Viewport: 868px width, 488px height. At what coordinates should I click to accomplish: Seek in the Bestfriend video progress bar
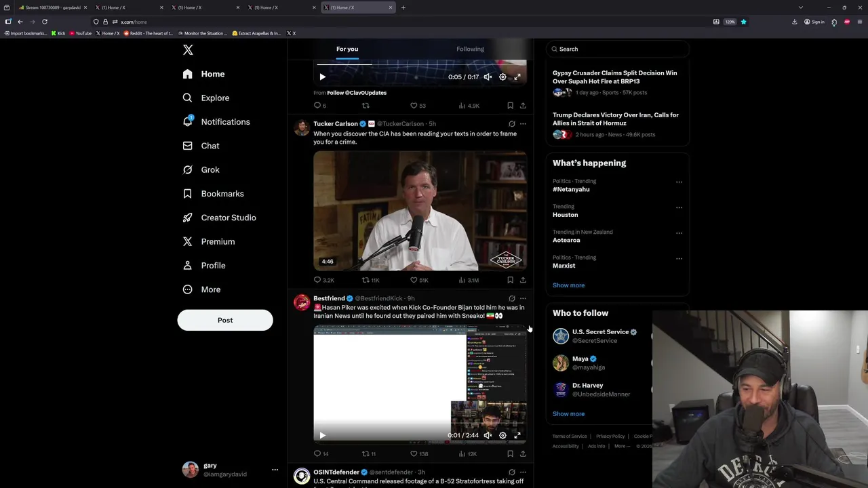[x=420, y=425]
